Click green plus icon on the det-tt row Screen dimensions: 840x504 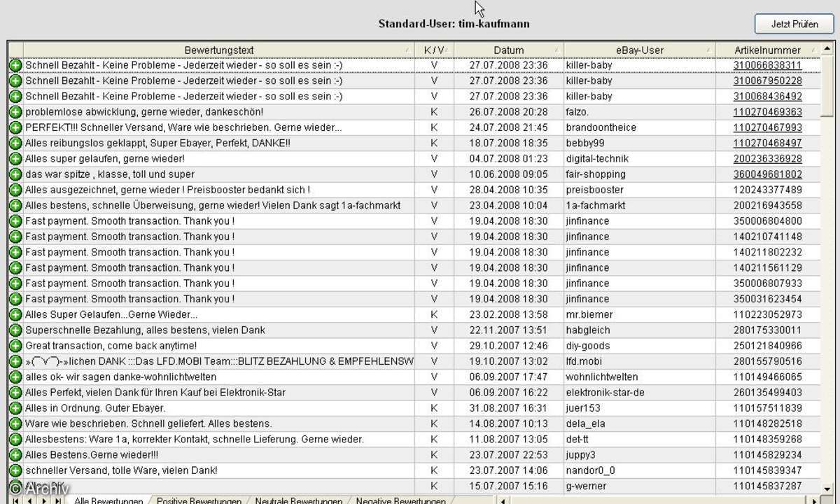[x=15, y=440]
